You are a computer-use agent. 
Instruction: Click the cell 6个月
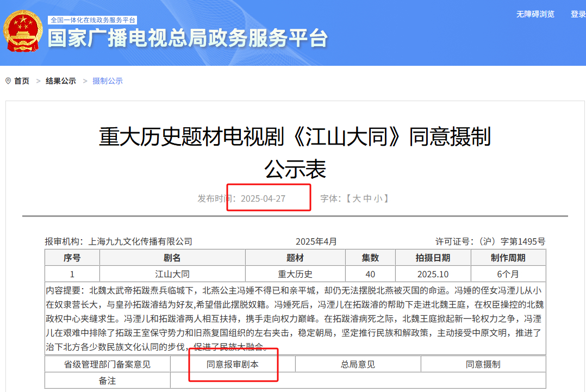pos(508,274)
